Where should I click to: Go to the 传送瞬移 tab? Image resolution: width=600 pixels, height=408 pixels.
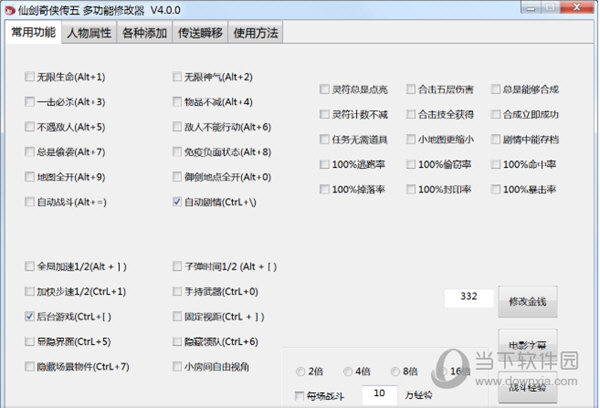point(200,33)
